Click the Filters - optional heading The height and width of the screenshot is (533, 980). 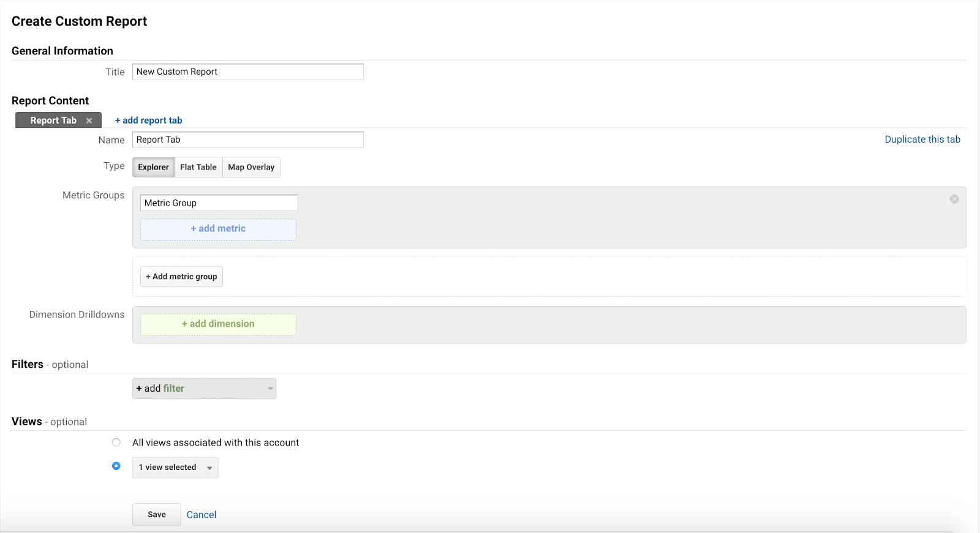[50, 364]
